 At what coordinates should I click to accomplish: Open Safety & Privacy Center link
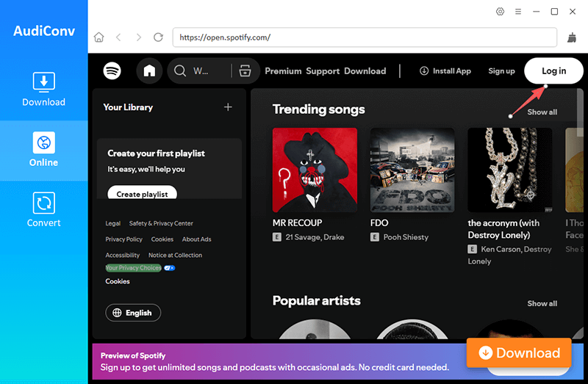[x=161, y=223]
